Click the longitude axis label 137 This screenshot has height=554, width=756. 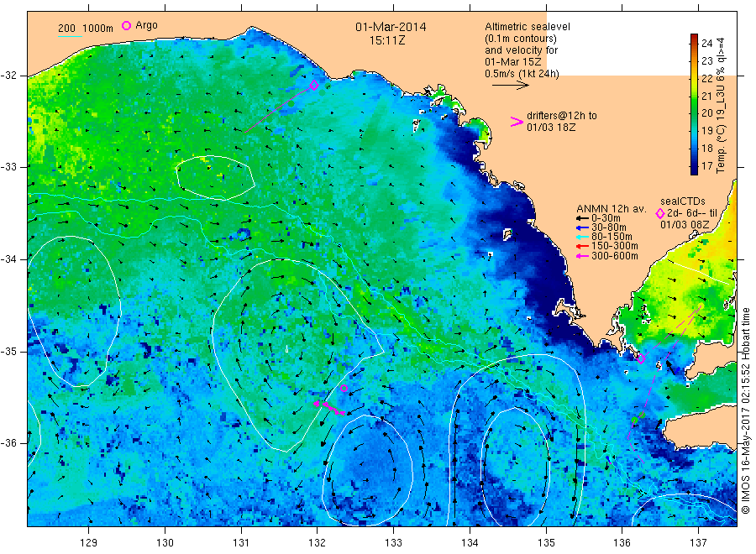tap(698, 543)
